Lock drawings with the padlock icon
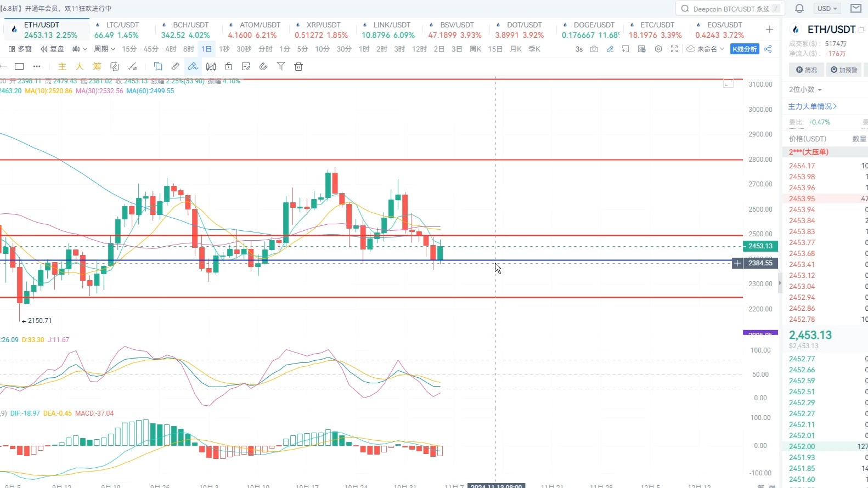Screen dimensions: 868x488 coord(228,66)
